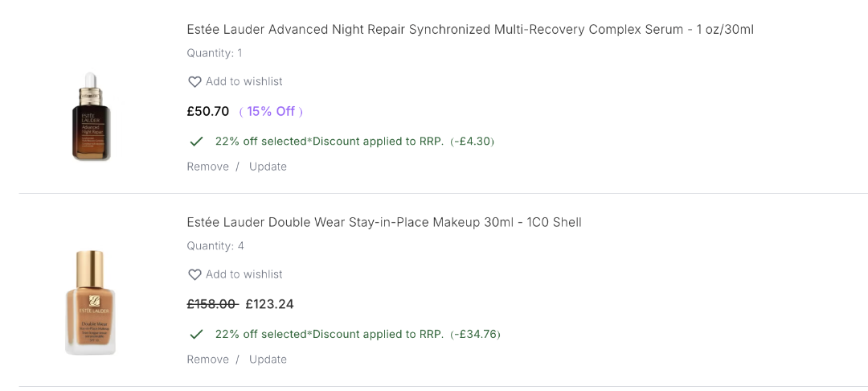Click 'Add to wishlist' text for the serum

(244, 82)
